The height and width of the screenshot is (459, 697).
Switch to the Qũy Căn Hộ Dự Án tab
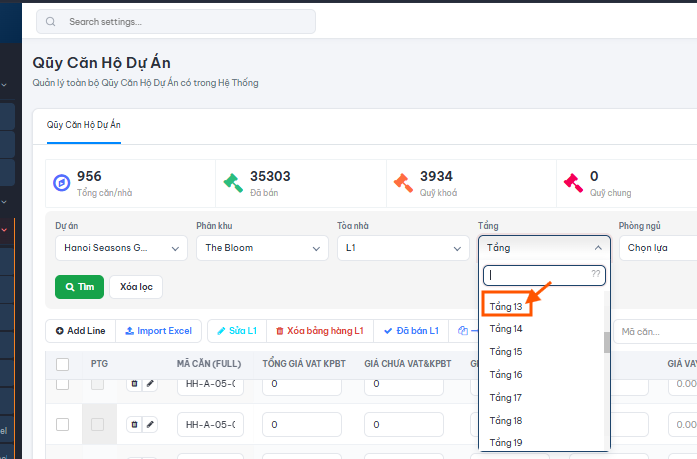[84, 125]
